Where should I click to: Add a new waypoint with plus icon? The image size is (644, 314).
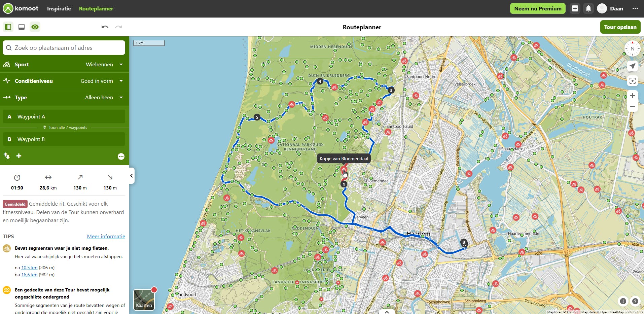tap(19, 156)
